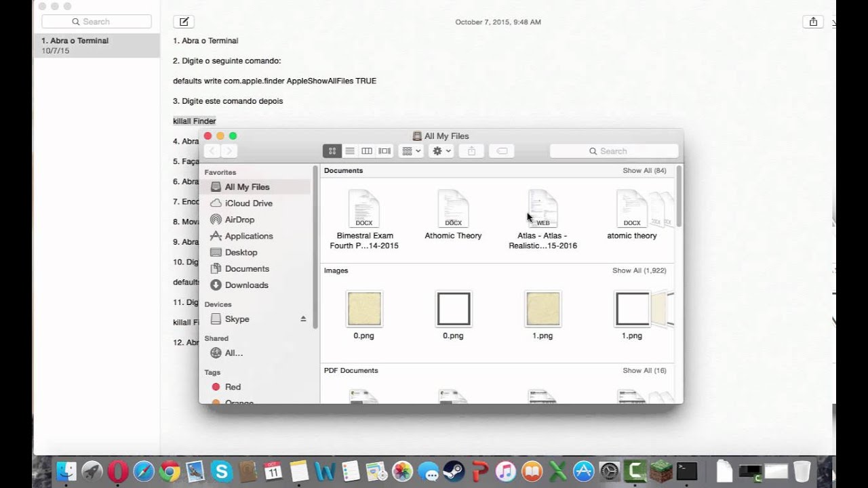
Task: Click the Edit Tags toolbar button
Action: pos(502,151)
